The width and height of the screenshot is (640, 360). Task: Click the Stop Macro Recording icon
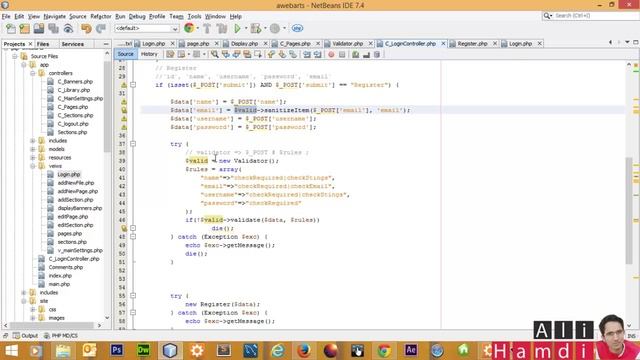point(342,54)
